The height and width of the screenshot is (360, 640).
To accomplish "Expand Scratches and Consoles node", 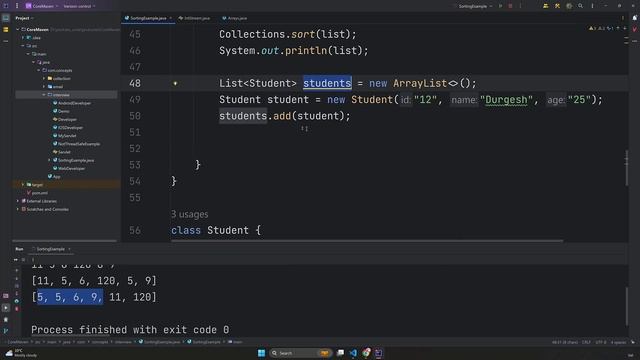I will click(18, 209).
